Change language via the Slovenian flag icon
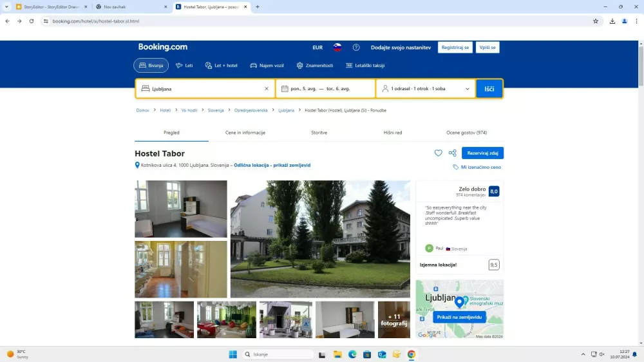Image resolution: width=644 pixels, height=362 pixels. tap(337, 48)
